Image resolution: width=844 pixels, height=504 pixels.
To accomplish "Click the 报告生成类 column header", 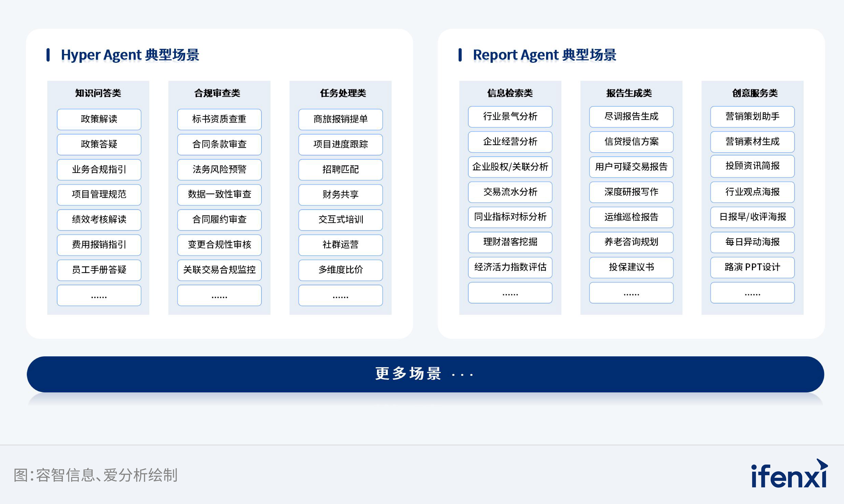I will (629, 93).
